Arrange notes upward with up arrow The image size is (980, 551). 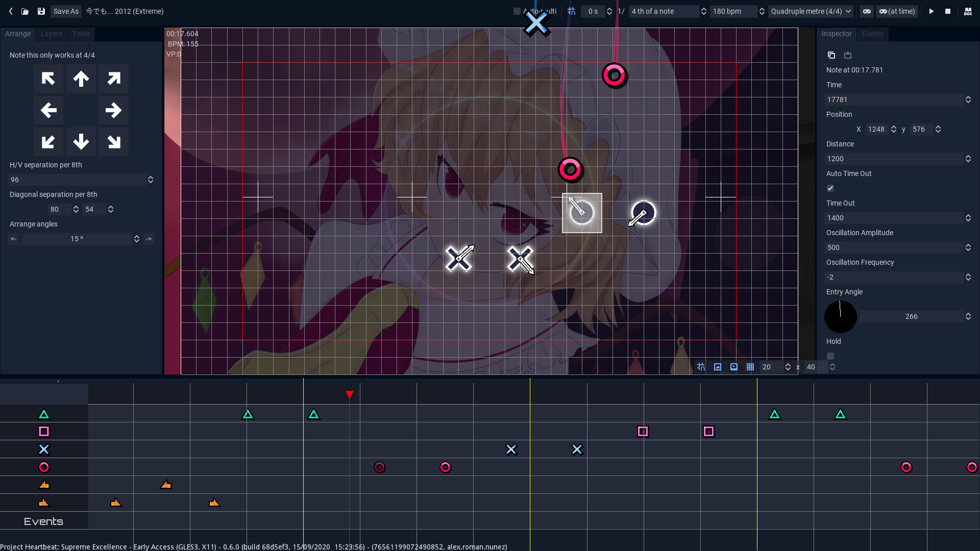click(81, 79)
